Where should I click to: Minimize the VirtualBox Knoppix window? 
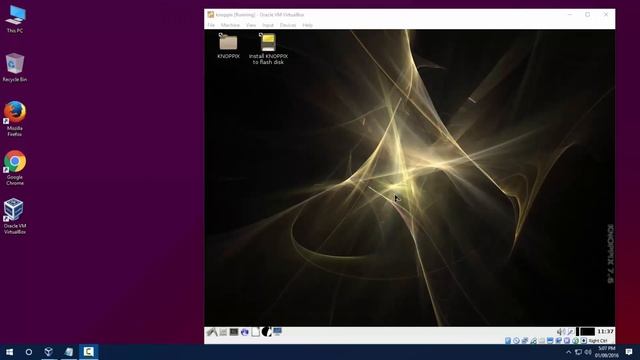570,14
